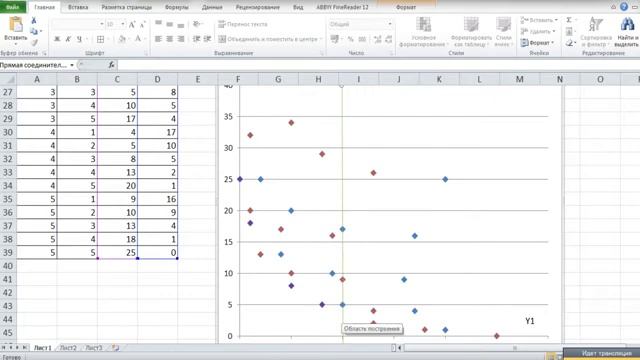640x360 pixels.
Task: Click the Paste clipboard icon
Action: coord(16,24)
